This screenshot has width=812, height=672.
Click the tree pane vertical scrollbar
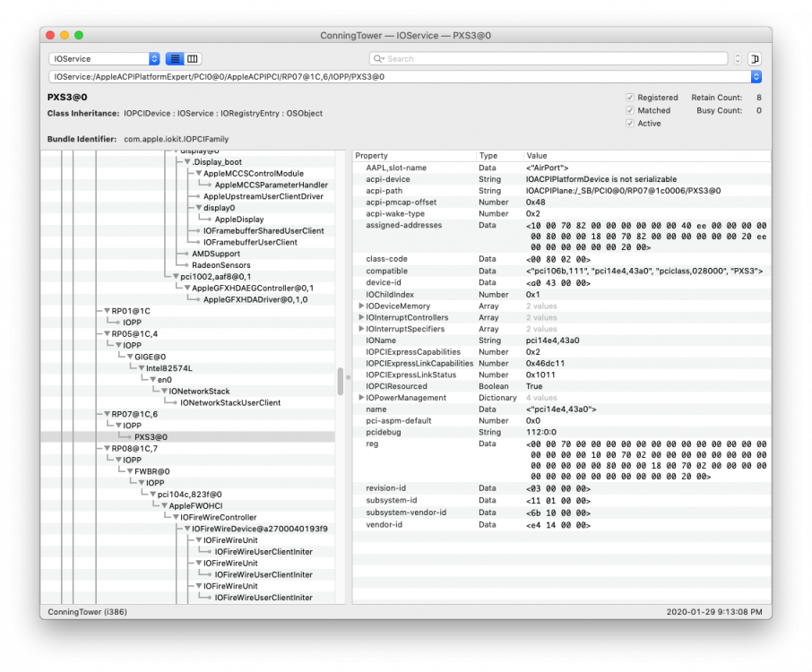(x=341, y=381)
